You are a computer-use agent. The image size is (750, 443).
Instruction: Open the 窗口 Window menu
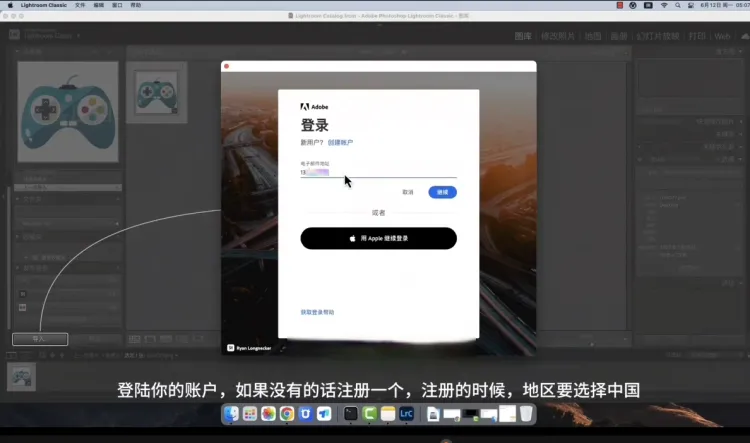pyautogui.click(x=117, y=5)
